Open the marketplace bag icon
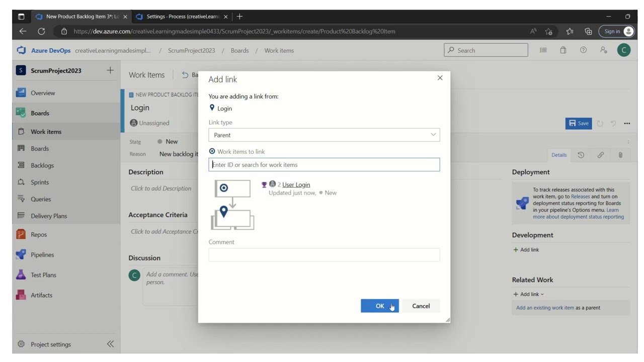The height and width of the screenshot is (362, 644). click(x=563, y=50)
